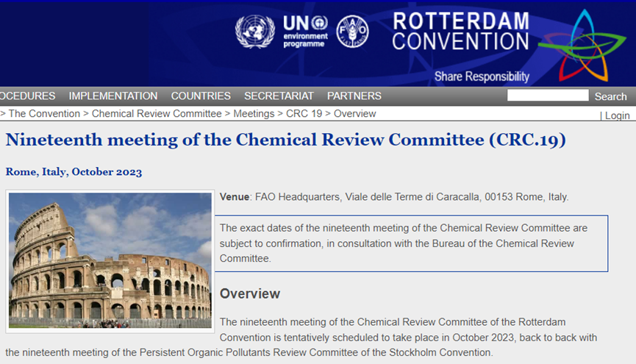Click inside the search text box

tap(548, 96)
